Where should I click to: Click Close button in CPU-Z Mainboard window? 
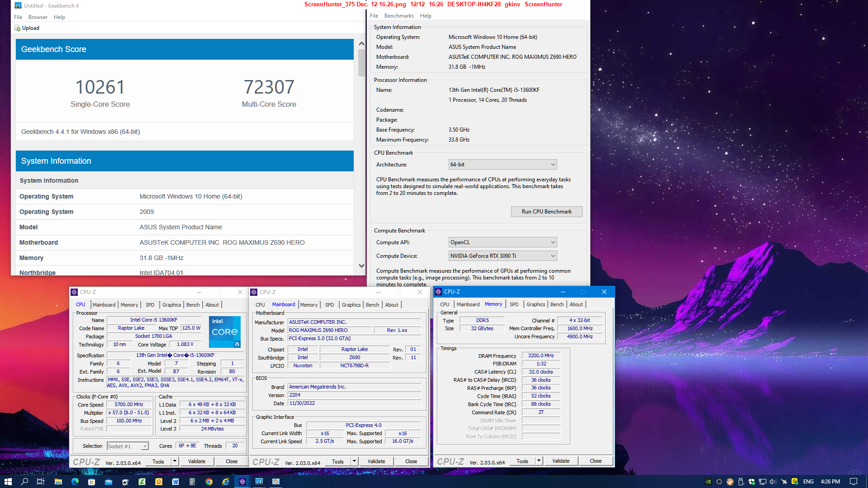[411, 461]
